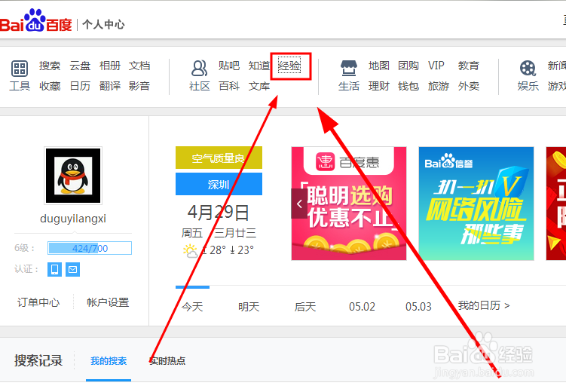Open 帐户设置 account settings

pyautogui.click(x=108, y=302)
